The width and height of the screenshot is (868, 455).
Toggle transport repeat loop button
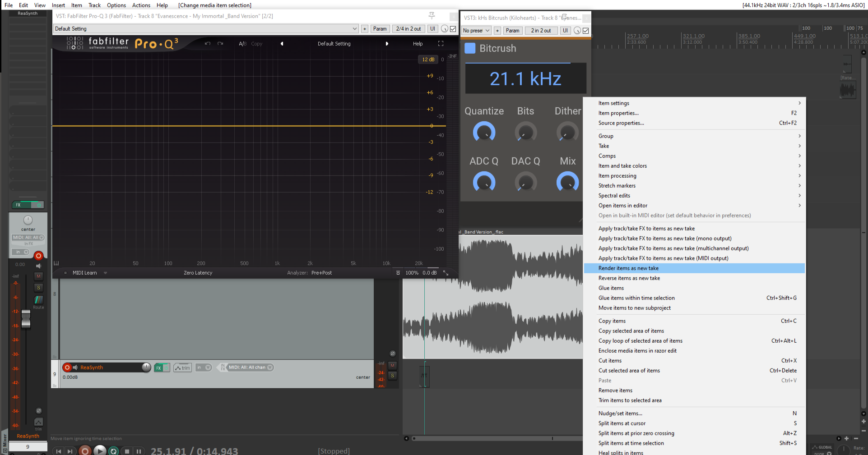click(x=114, y=451)
